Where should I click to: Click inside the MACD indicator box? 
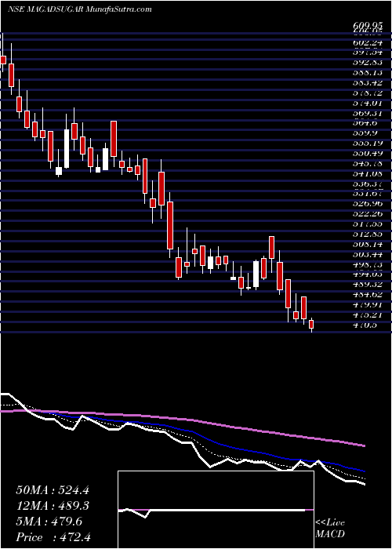click(x=216, y=510)
